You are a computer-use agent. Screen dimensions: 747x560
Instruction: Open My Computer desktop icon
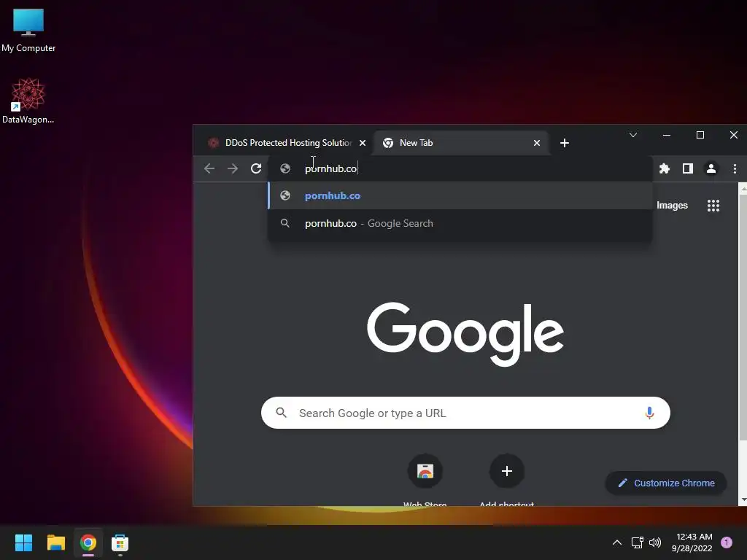(x=28, y=31)
